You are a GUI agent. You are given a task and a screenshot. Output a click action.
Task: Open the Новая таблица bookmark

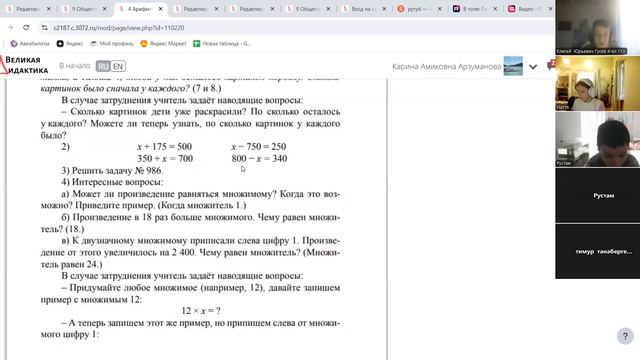[222, 43]
